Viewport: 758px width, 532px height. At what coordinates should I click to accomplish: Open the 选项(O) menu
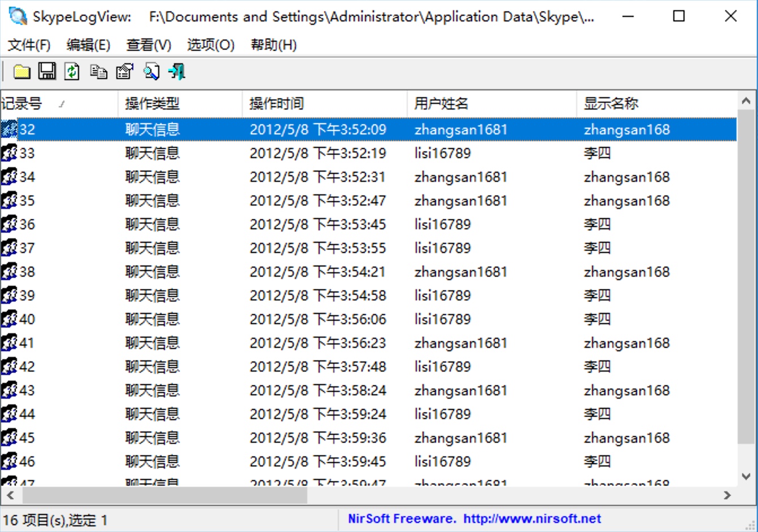(x=210, y=45)
